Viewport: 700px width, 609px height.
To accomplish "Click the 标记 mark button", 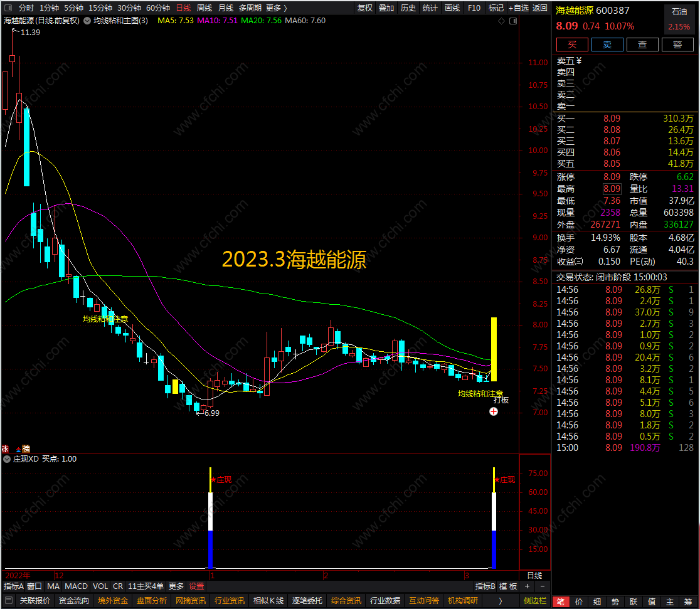I will point(496,8).
